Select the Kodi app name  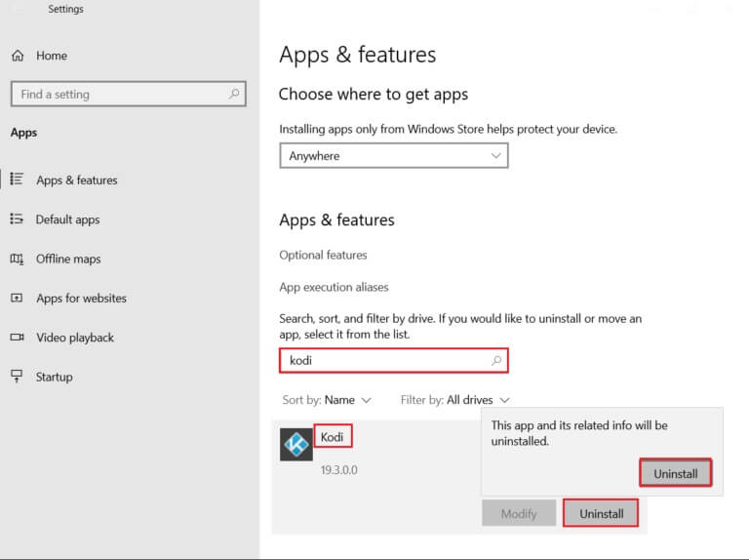[332, 437]
